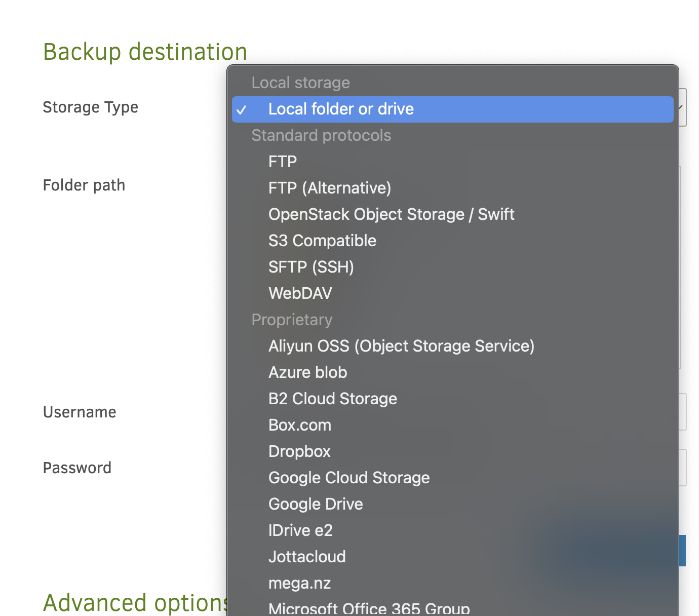Select Aliyun OSS (Object Storage Service)
The image size is (699, 616).
(x=452, y=346)
